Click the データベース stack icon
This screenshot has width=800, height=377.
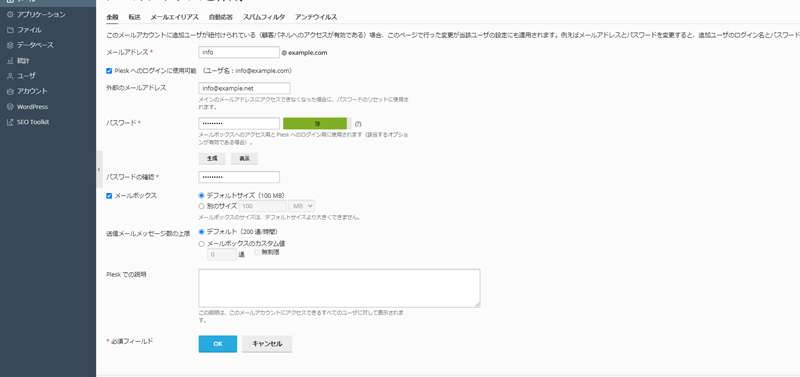[x=10, y=45]
